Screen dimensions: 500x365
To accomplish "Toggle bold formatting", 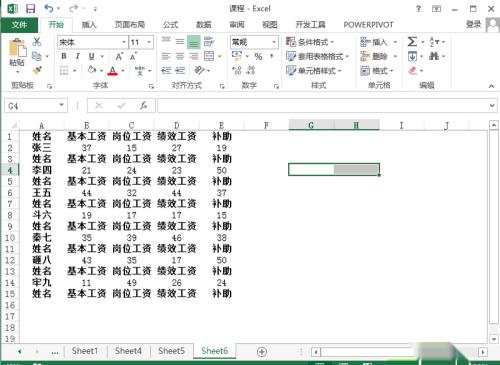I will [x=64, y=56].
